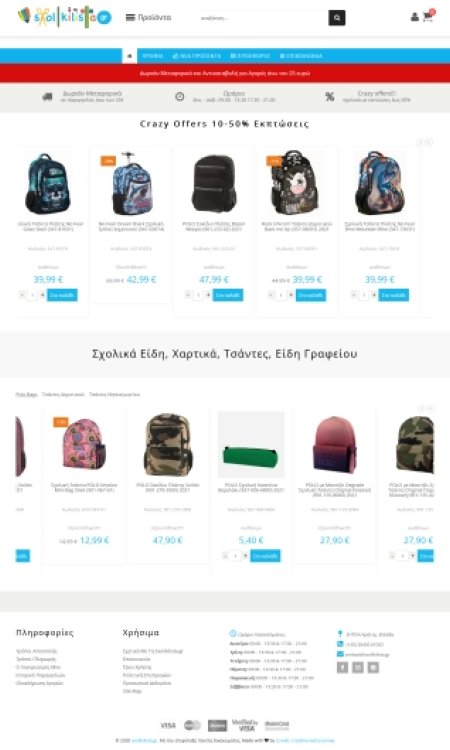Increase quantity for the 47,99 € black backpack
Screen dimensions: 450x750
(208, 295)
